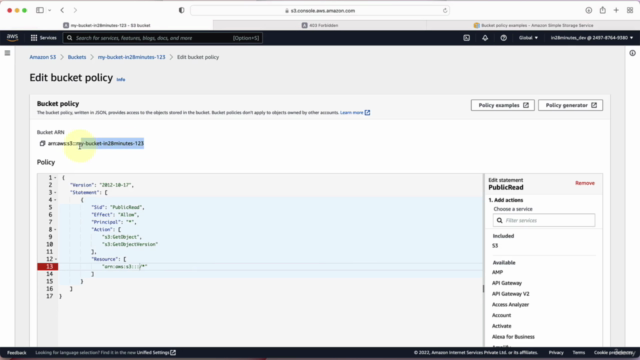Copy the Bucket ARN using the copy icon
The width and height of the screenshot is (640, 360).
(x=42, y=143)
